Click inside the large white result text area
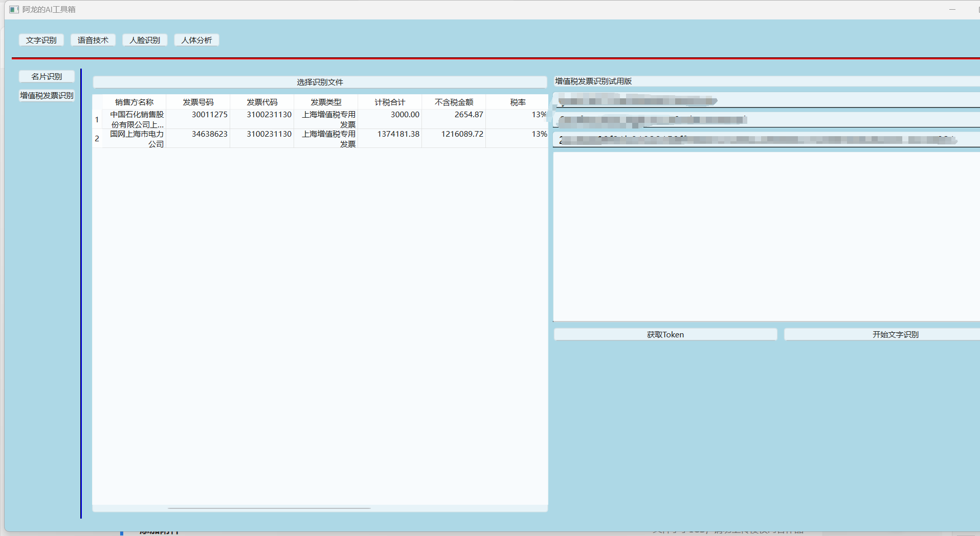The width and height of the screenshot is (980, 536). 766,237
